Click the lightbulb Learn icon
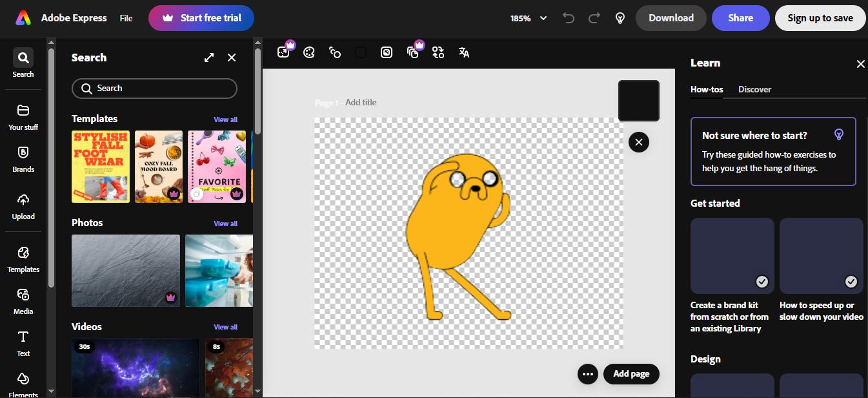 pyautogui.click(x=620, y=18)
